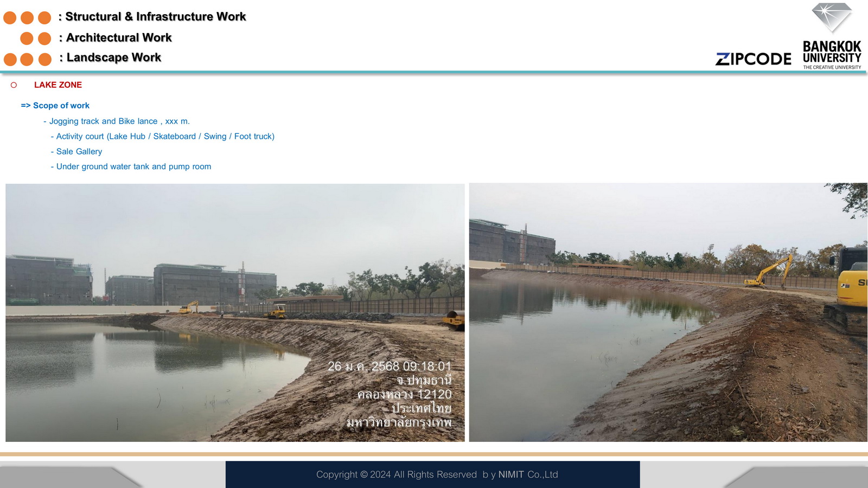Screen dimensions: 868x488
Task: Click the NIMIT Co.,Ltd text in footer
Action: (528, 474)
